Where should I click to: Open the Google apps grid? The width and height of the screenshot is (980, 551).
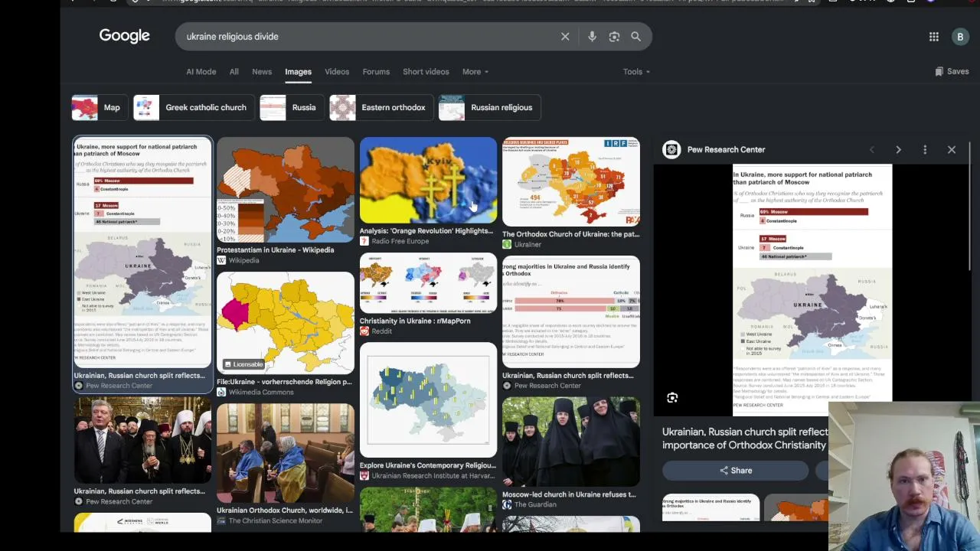click(x=934, y=37)
